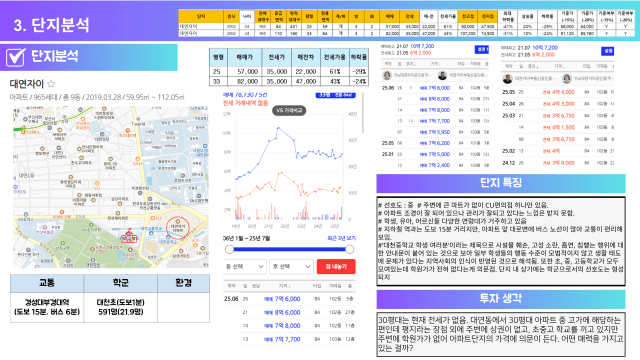
Task: Click the -24% 하락률 cell
Action: pyautogui.click(x=359, y=81)
